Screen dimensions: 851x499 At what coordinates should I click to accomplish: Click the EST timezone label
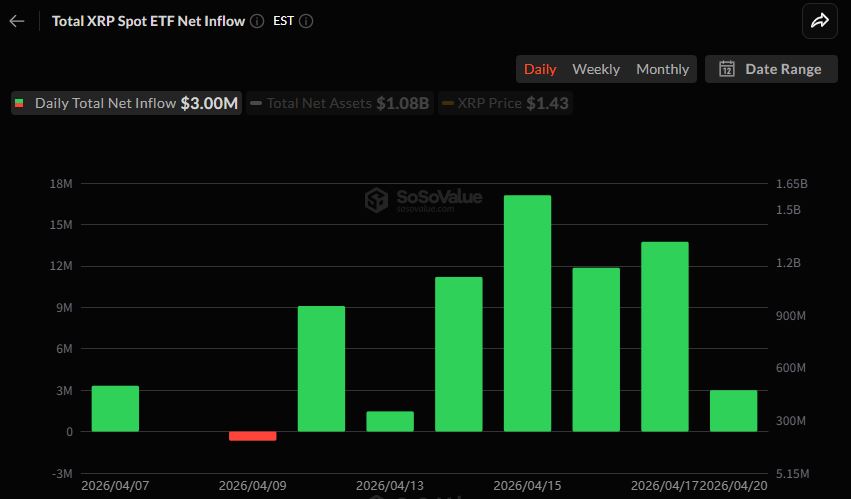[x=281, y=21]
